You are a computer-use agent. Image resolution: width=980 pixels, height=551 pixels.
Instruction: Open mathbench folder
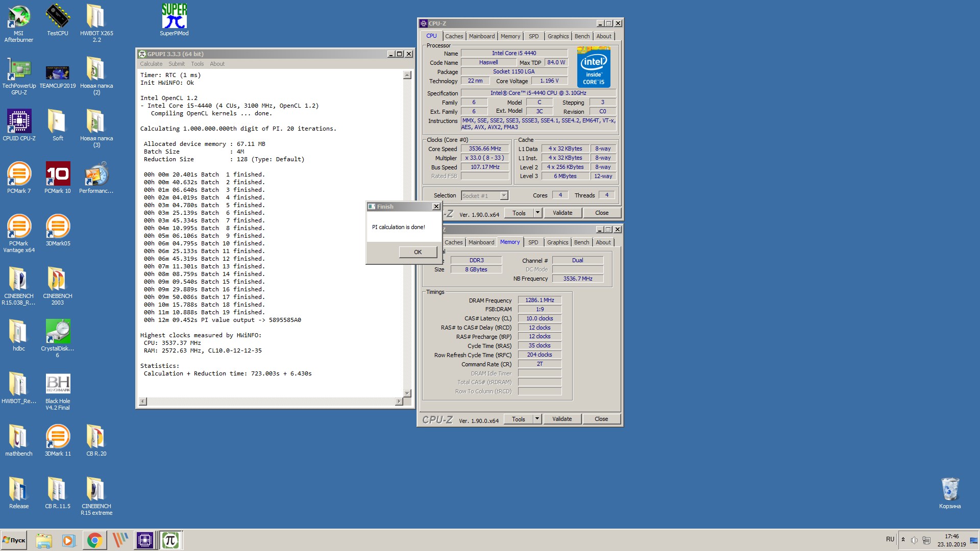19,440
